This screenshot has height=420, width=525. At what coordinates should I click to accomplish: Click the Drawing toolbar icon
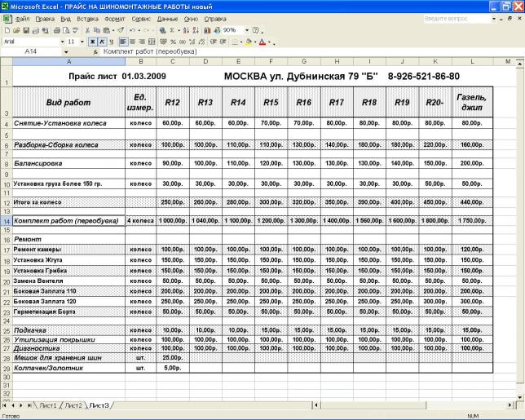click(x=217, y=30)
